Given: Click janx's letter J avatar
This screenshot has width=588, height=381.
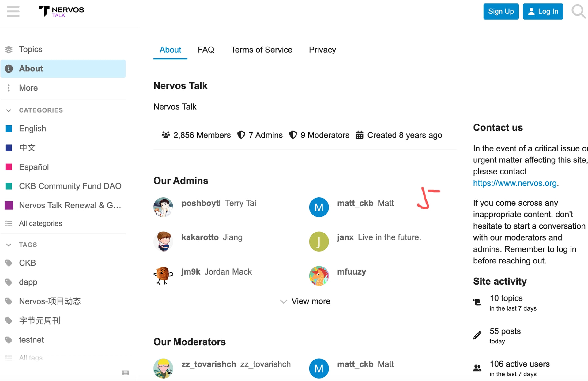Looking at the screenshot, I should (319, 241).
